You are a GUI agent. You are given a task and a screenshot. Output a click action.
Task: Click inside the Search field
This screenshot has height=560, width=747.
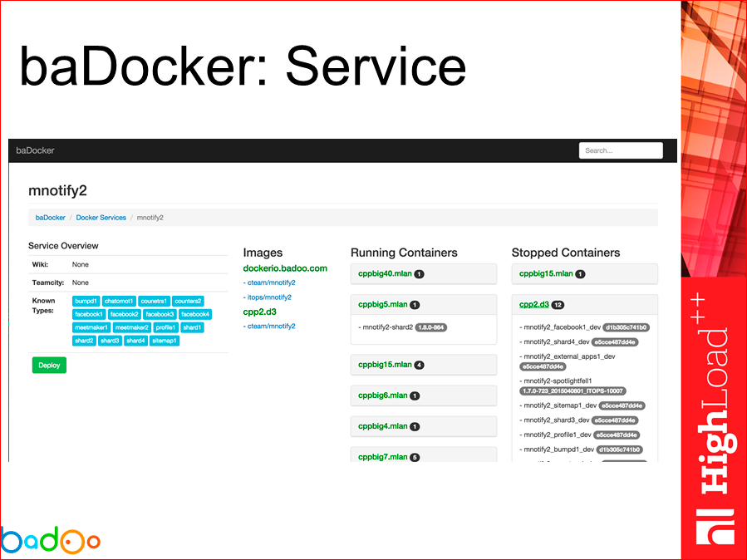tap(621, 150)
